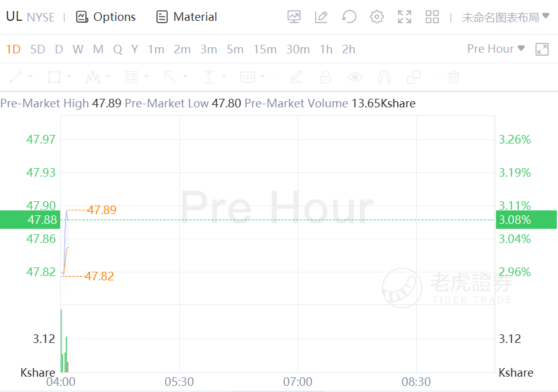Open the chart indicator monitor icon
The width and height of the screenshot is (558, 392).
coord(294,17)
